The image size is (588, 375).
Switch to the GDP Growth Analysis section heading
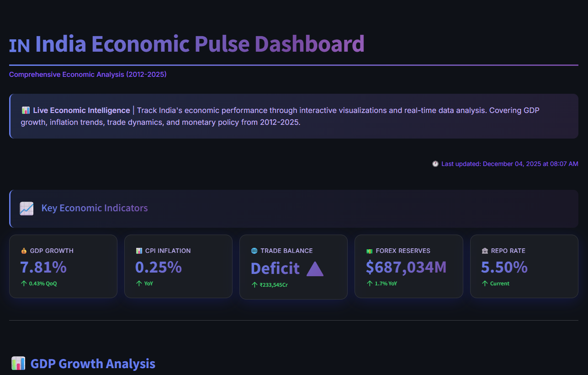(x=93, y=363)
